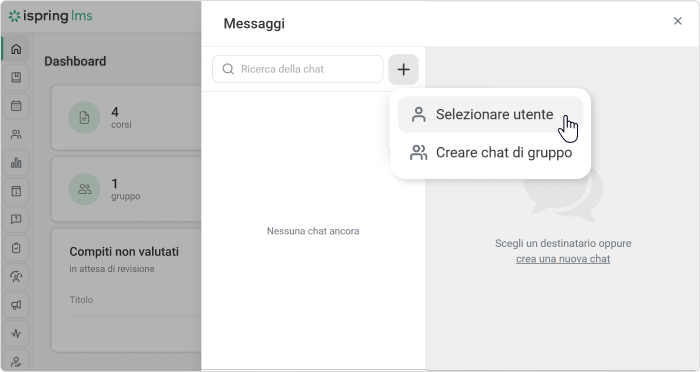Click the Compiti non valutati heading
700x372 pixels.
(x=124, y=252)
